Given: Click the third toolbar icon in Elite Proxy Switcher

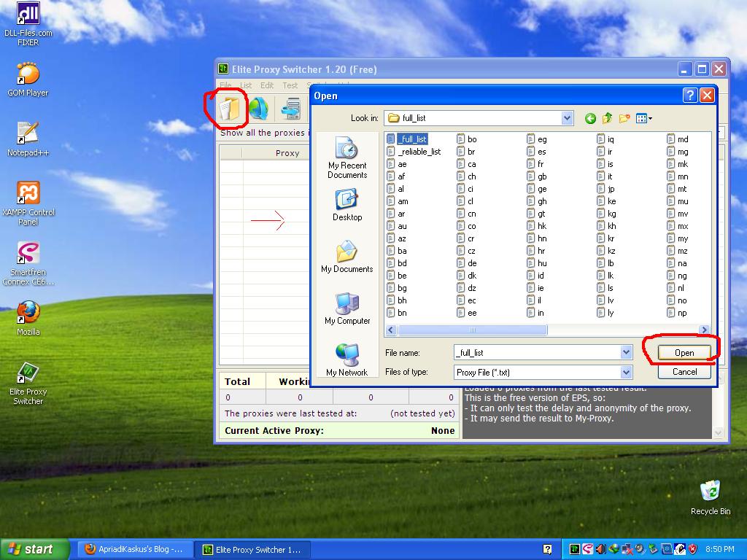Looking at the screenshot, I should 291,109.
